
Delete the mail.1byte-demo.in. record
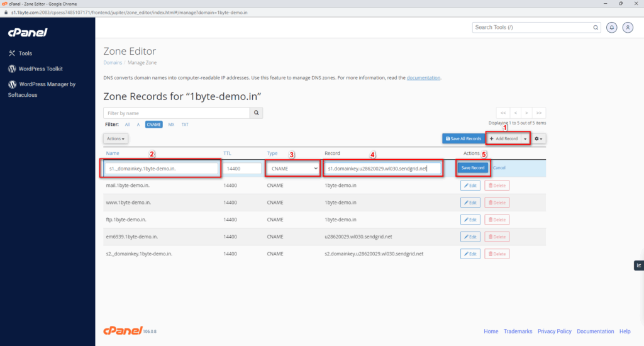coord(497,186)
